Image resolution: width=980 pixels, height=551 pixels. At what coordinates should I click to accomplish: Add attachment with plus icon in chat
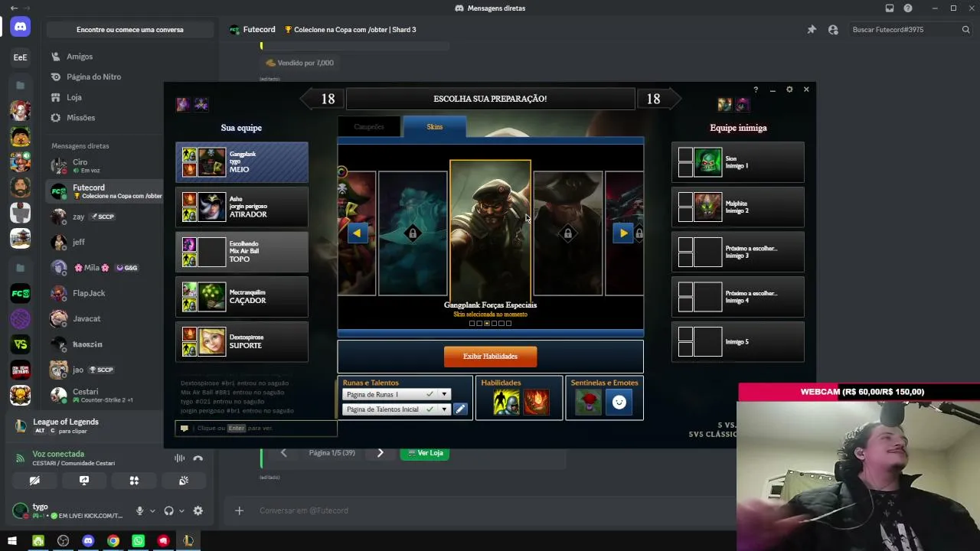pyautogui.click(x=239, y=510)
